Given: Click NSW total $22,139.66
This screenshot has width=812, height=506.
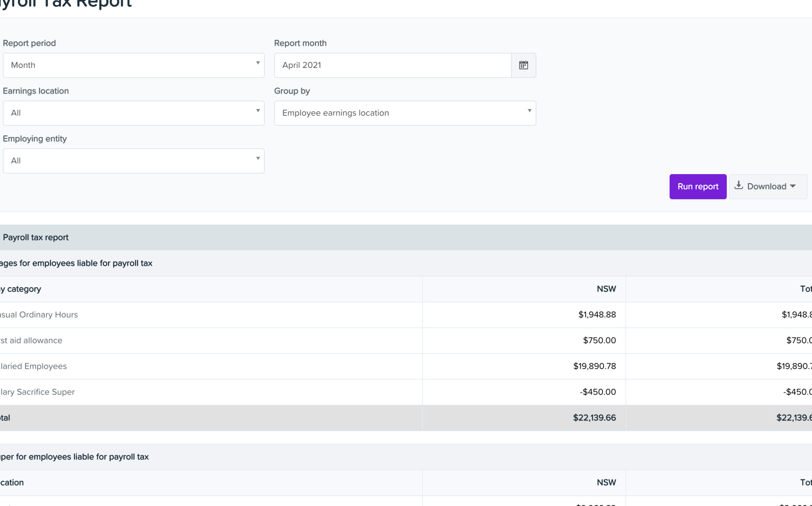Looking at the screenshot, I should [594, 418].
